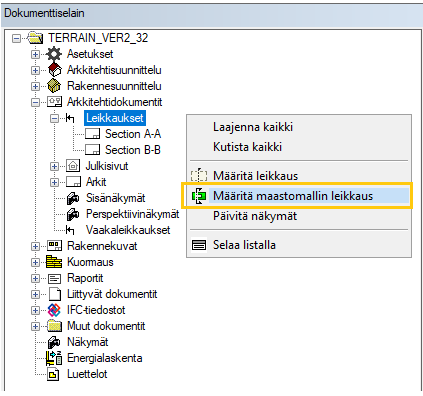Expand the Raportit node
This screenshot has width=423, height=396.
click(35, 278)
